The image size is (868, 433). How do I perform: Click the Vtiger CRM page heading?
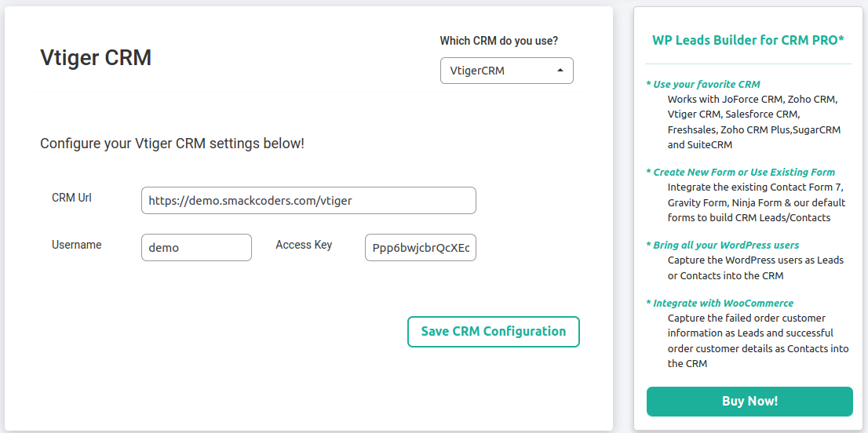pos(96,57)
